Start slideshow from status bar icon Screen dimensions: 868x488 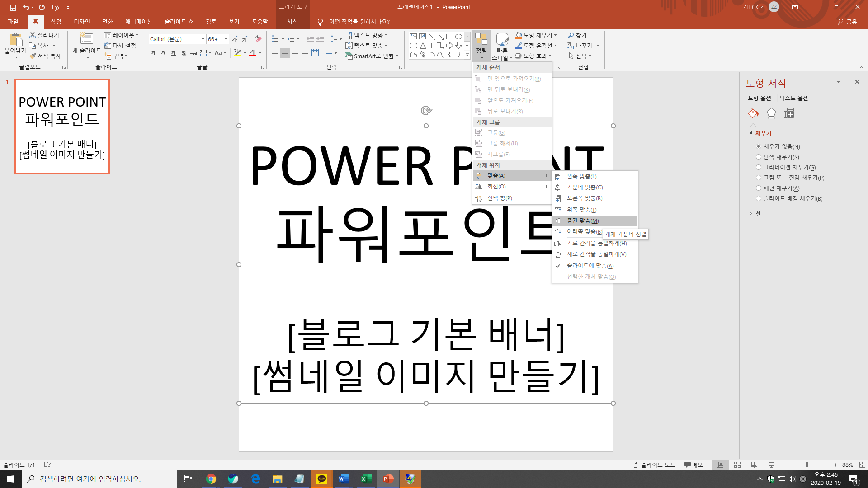(x=771, y=465)
